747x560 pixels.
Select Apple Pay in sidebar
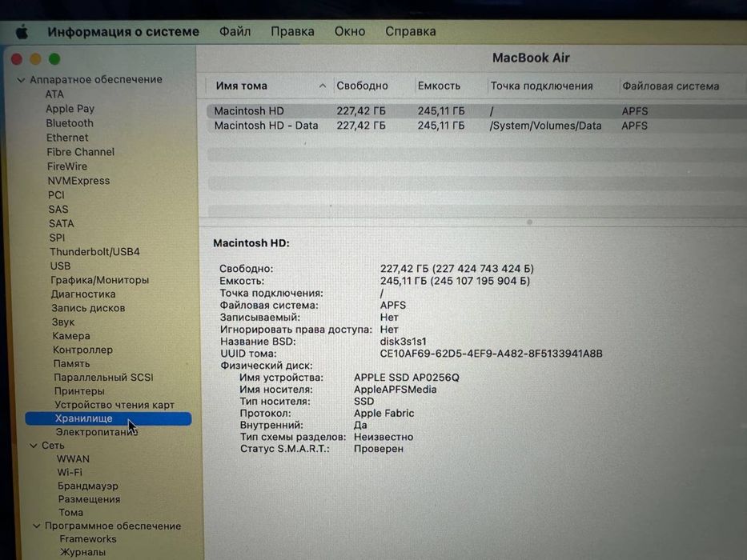tap(70, 109)
